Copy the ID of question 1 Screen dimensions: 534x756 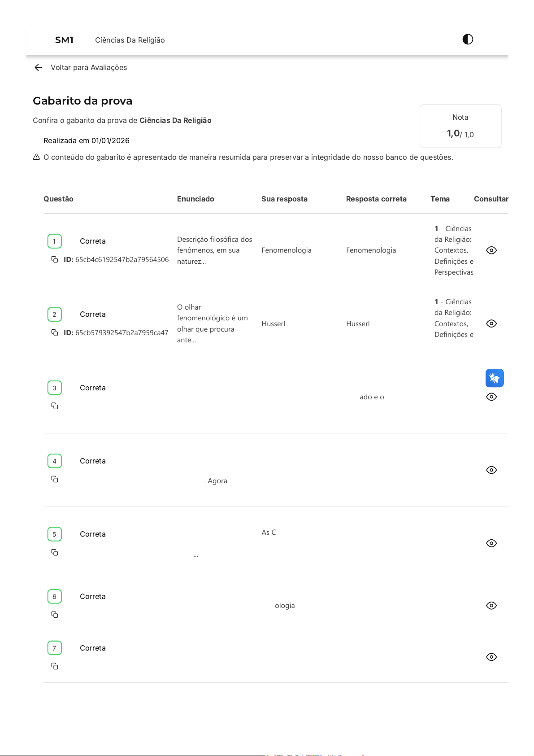[x=55, y=259]
